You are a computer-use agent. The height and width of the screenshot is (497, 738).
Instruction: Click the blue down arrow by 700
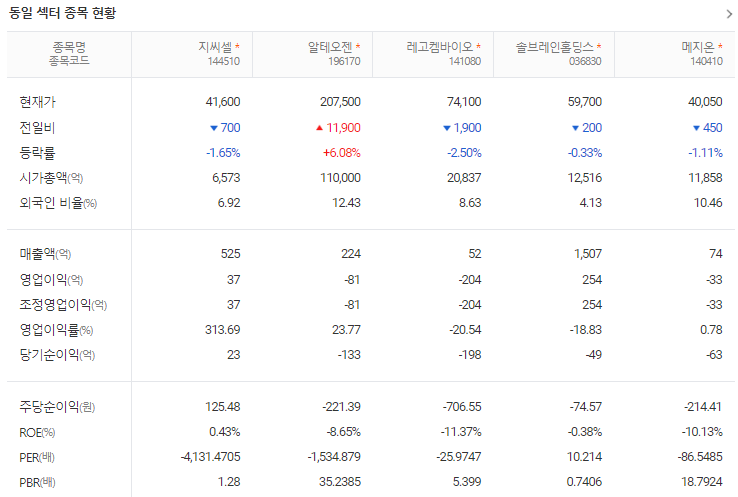coord(214,128)
